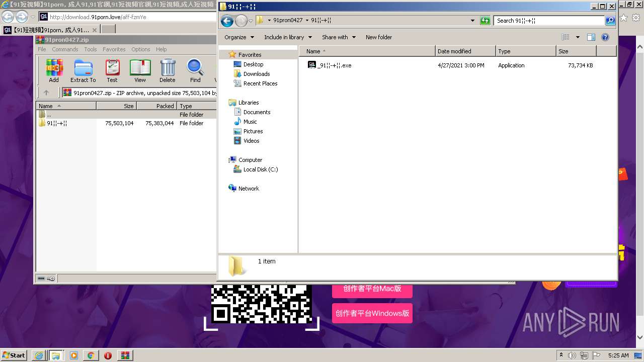Open WinRAR Options menu
Viewport: 644px width, 362px height.
(141, 49)
